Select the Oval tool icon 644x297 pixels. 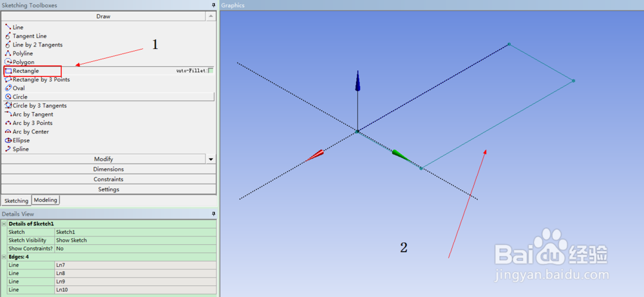click(8, 88)
